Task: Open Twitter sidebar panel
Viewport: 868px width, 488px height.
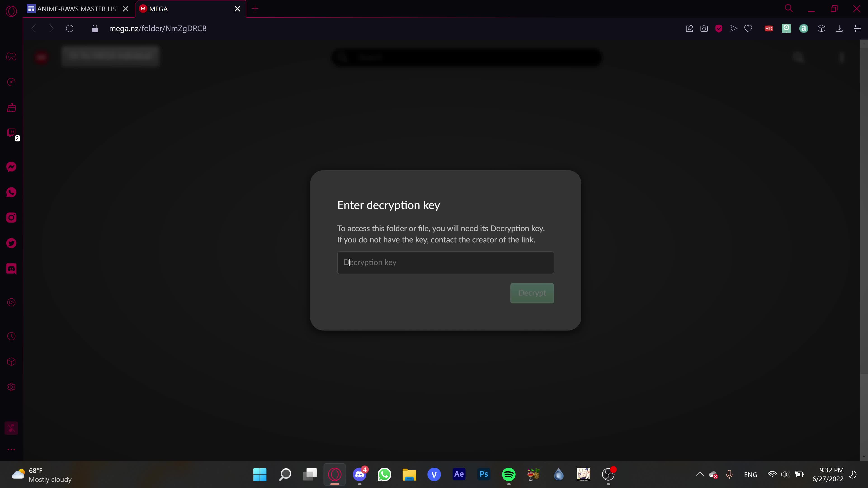Action: (x=11, y=243)
